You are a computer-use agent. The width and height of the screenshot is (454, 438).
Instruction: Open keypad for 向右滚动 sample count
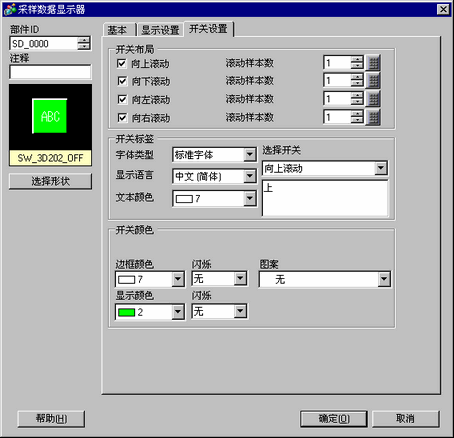[373, 117]
